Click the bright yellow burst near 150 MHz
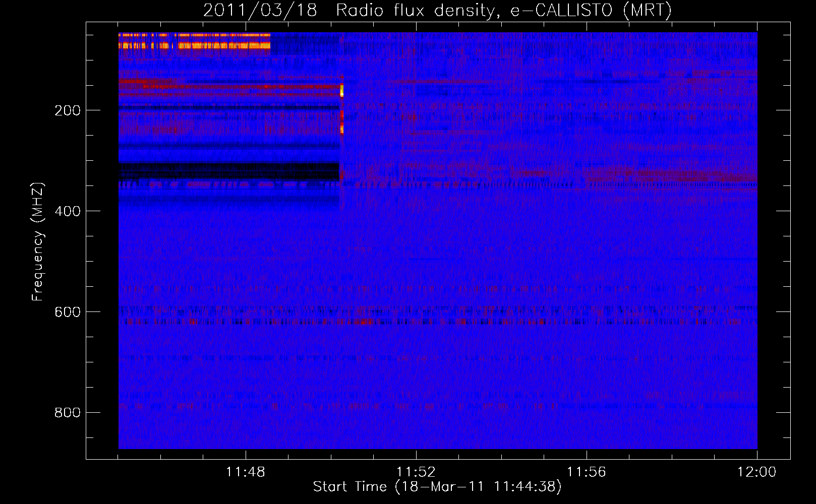Screen dimensions: 816x504 point(342,91)
